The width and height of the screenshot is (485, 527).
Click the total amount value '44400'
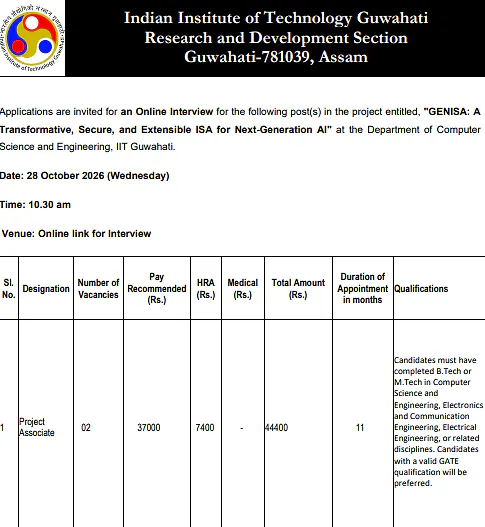(276, 428)
